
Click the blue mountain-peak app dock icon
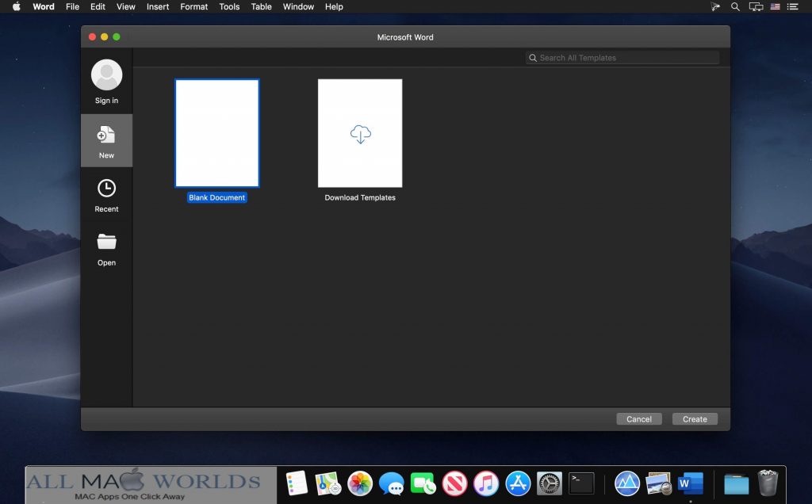pos(627,483)
